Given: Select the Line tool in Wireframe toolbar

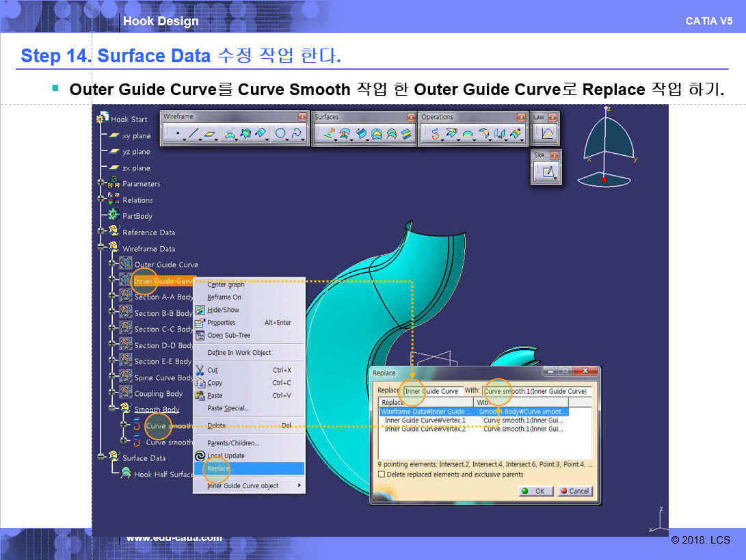Looking at the screenshot, I should point(194,135).
